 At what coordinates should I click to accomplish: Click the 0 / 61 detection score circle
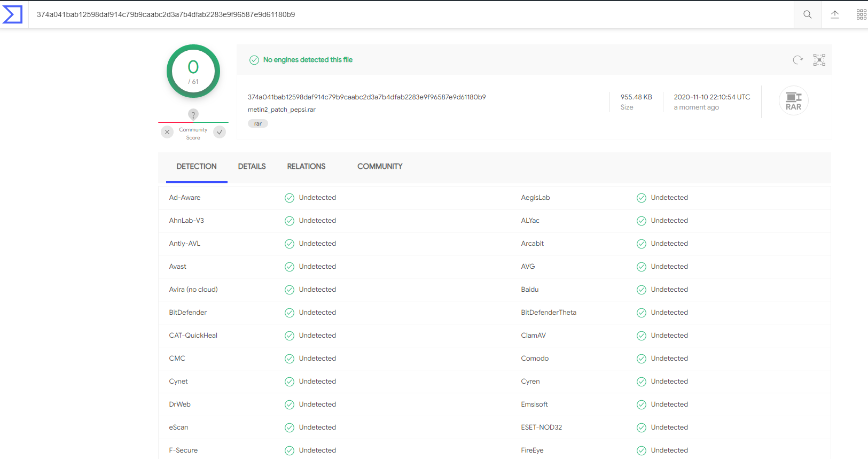click(193, 71)
